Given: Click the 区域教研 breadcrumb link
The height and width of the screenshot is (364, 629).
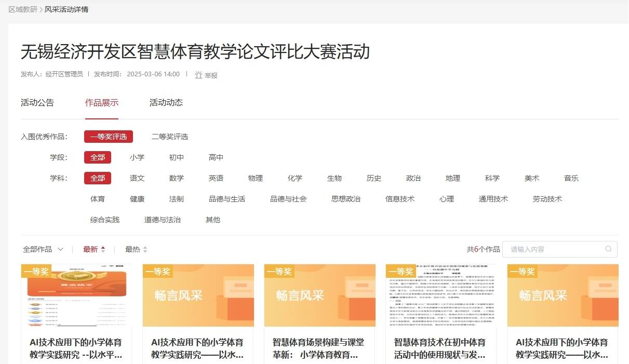Looking at the screenshot, I should 23,9.
